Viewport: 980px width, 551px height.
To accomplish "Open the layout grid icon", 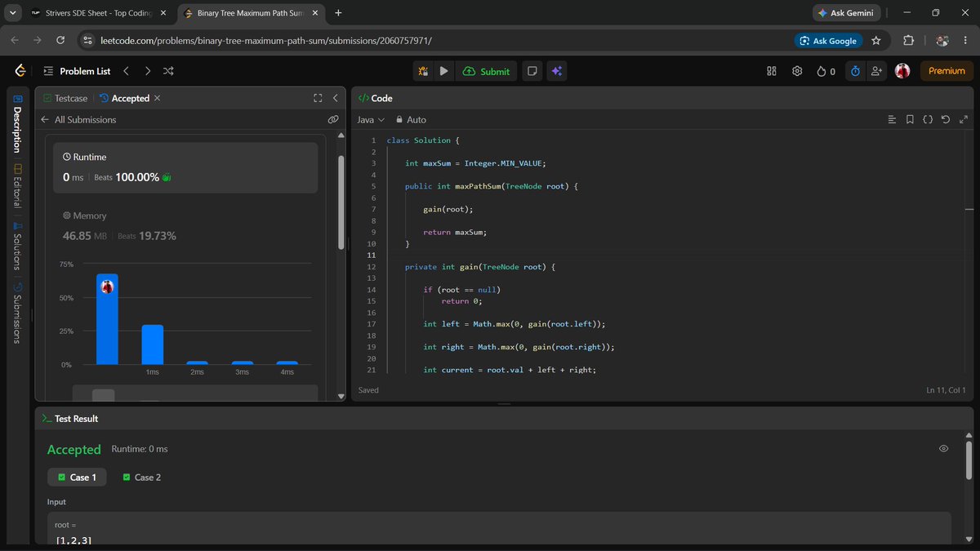I will 772,71.
